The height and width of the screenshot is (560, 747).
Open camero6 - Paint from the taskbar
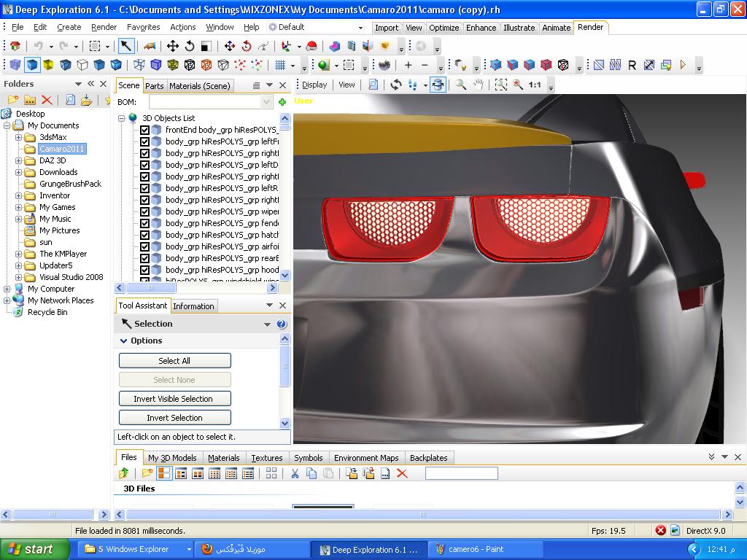click(x=485, y=549)
